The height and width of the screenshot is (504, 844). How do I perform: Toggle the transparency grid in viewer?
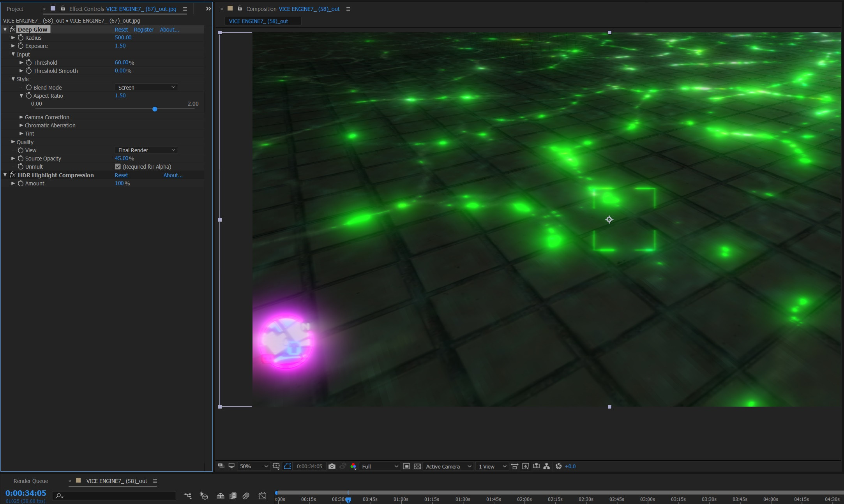[417, 466]
